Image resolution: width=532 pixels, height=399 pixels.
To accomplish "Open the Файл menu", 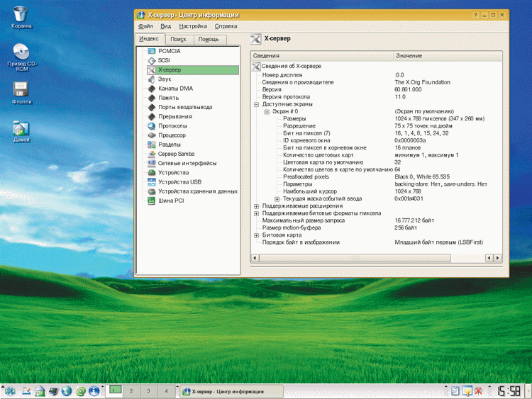I will (x=145, y=26).
